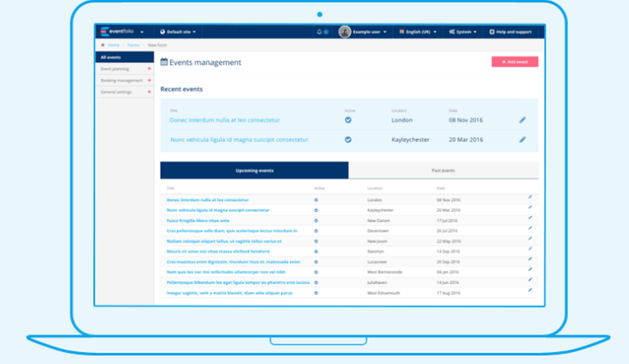
Task: Click the Home breadcrumb house icon
Action: click(103, 45)
